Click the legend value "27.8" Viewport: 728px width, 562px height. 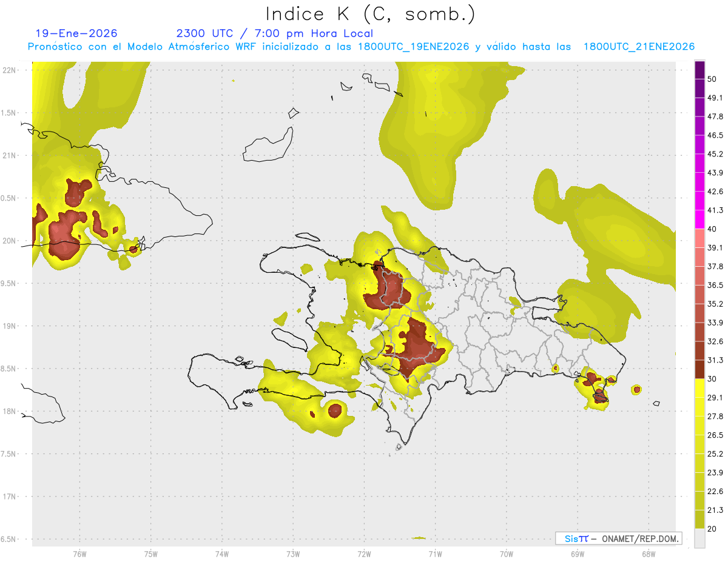pyautogui.click(x=715, y=416)
